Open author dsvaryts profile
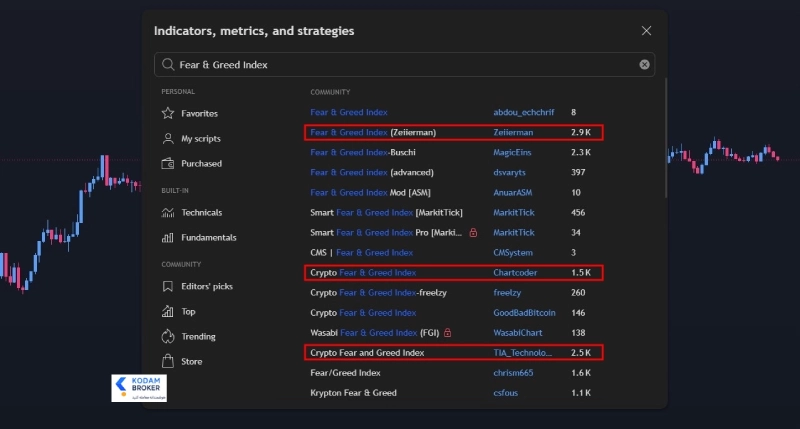 tap(509, 172)
